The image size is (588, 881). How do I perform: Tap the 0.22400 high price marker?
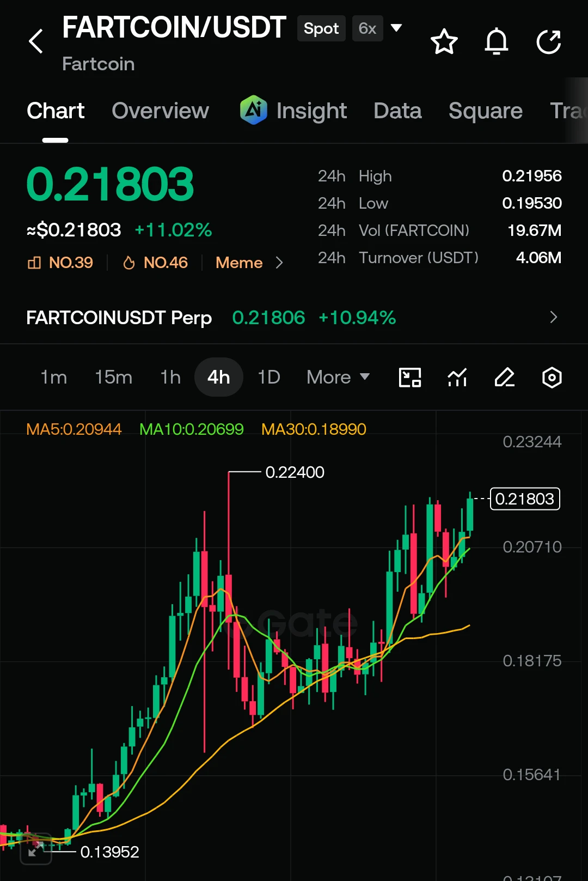[x=295, y=472]
